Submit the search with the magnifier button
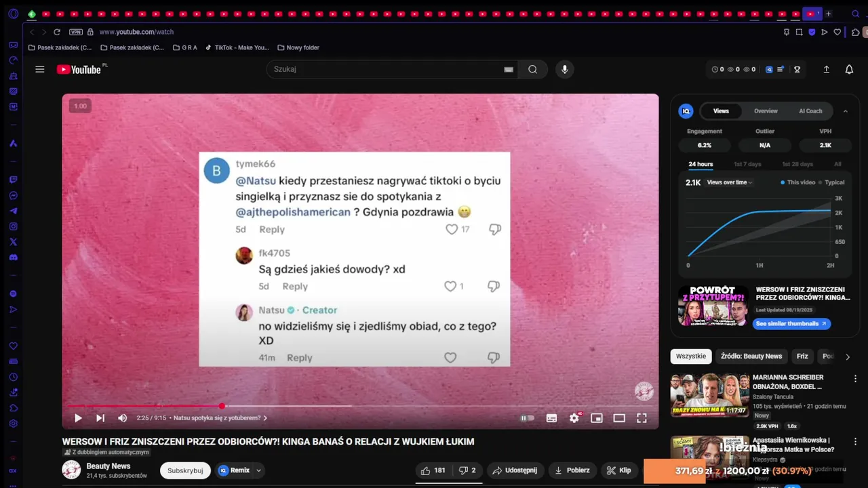Viewport: 868px width, 488px height. tap(533, 69)
